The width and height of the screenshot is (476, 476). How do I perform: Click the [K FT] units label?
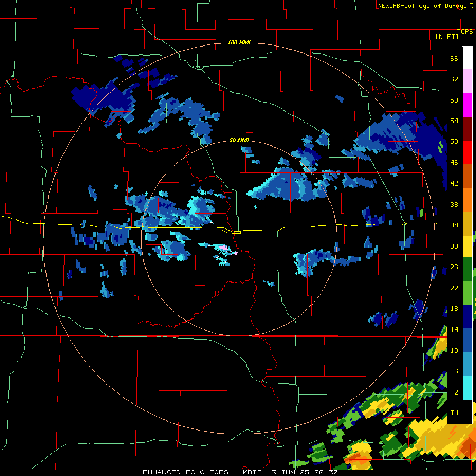(447, 36)
